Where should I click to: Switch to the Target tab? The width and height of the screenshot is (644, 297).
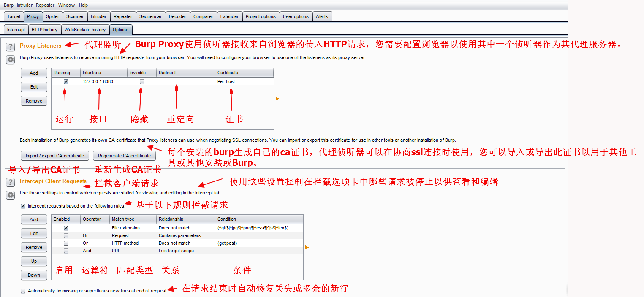tap(14, 16)
